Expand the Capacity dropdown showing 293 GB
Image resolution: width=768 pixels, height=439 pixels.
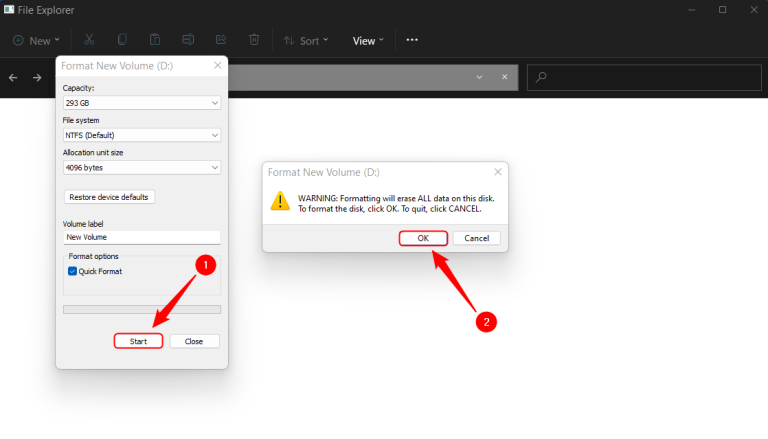pos(141,103)
